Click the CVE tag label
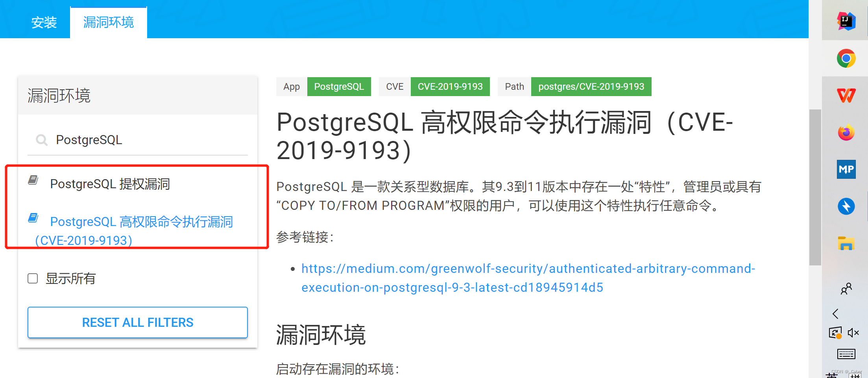Screen dimensions: 868x378 (x=395, y=87)
